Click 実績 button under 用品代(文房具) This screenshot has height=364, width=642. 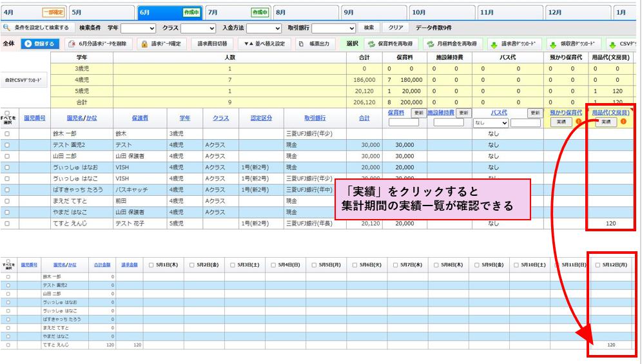point(605,122)
